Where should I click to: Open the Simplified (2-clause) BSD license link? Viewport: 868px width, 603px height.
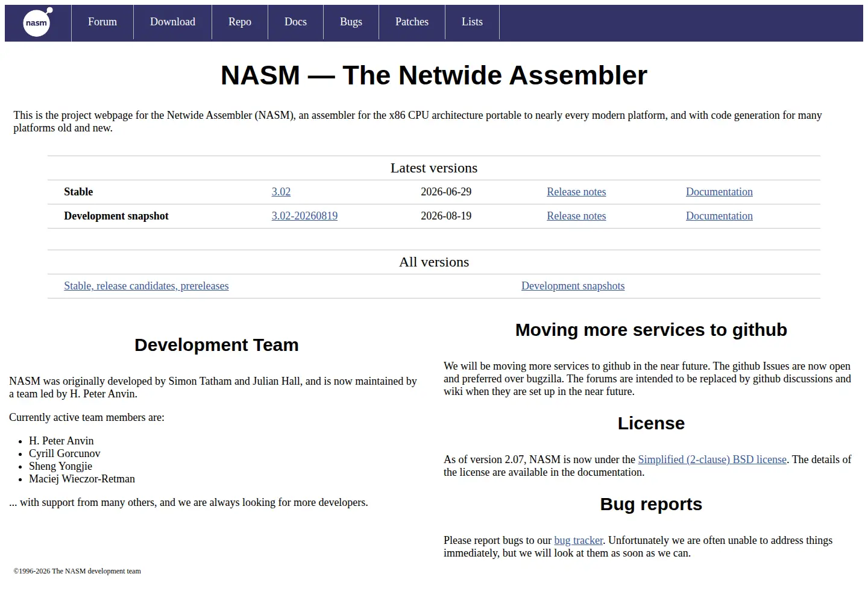tap(712, 459)
